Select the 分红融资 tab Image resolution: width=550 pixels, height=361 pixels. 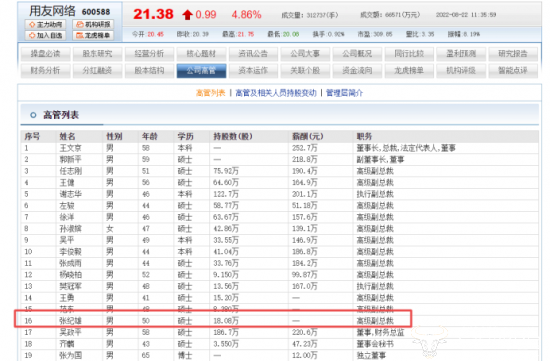pyautogui.click(x=98, y=71)
